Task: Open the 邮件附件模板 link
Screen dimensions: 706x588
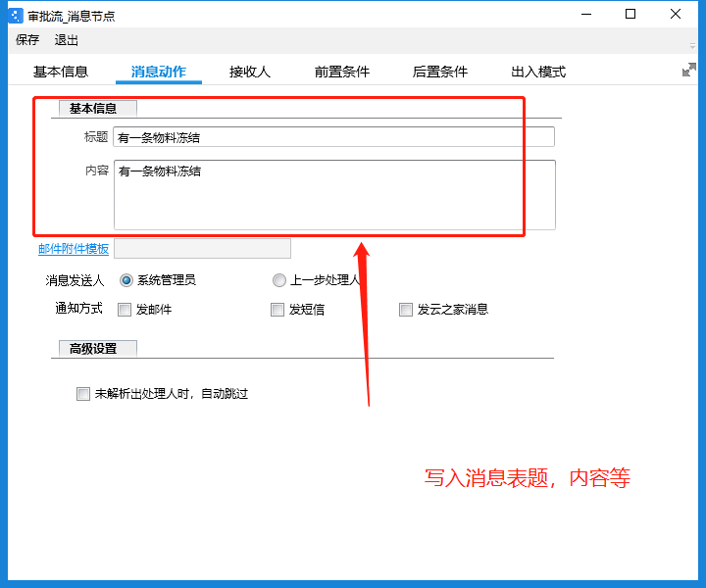Action: coord(74,249)
